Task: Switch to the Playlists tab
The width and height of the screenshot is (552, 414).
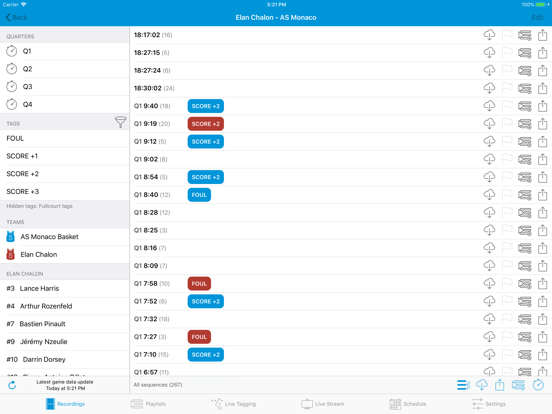Action: [148, 404]
